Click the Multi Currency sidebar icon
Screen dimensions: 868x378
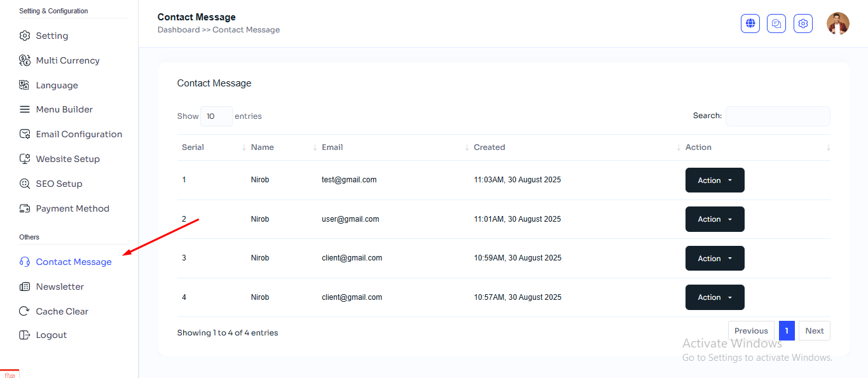[x=25, y=60]
